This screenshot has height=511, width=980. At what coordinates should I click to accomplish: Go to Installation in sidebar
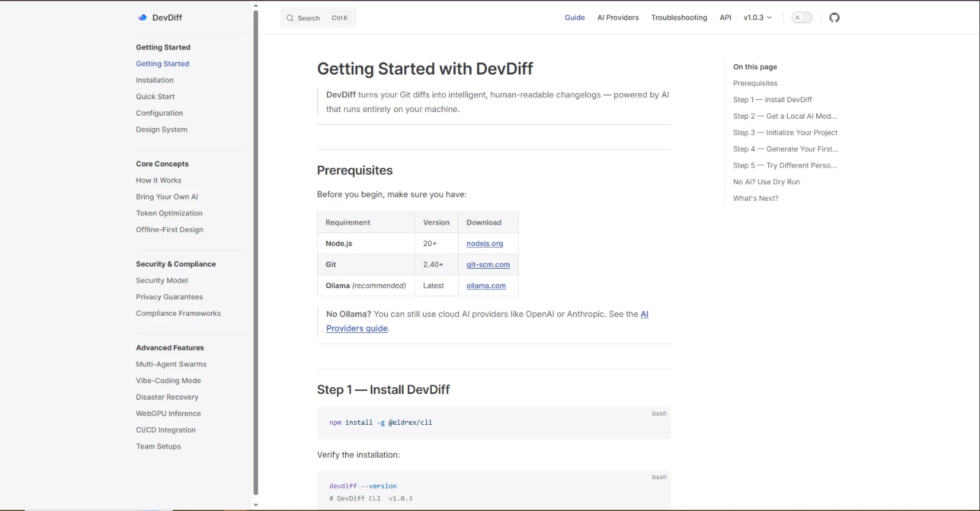point(154,80)
